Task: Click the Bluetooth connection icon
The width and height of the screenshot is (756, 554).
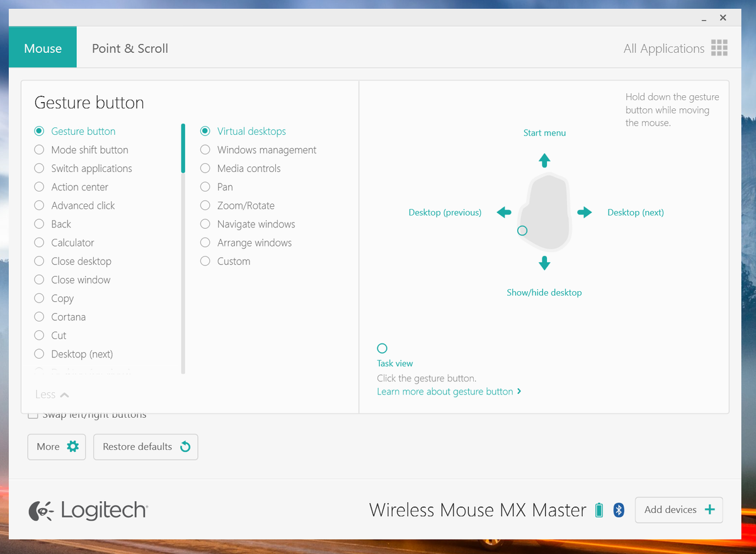Action: click(x=618, y=510)
